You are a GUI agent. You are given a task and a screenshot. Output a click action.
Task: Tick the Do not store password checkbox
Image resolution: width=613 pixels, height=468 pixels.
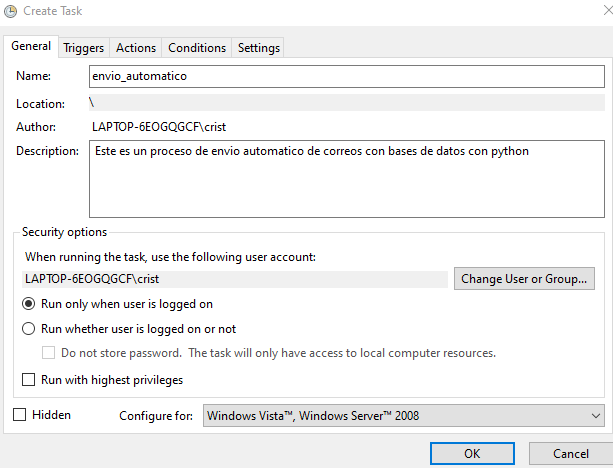[48, 352]
